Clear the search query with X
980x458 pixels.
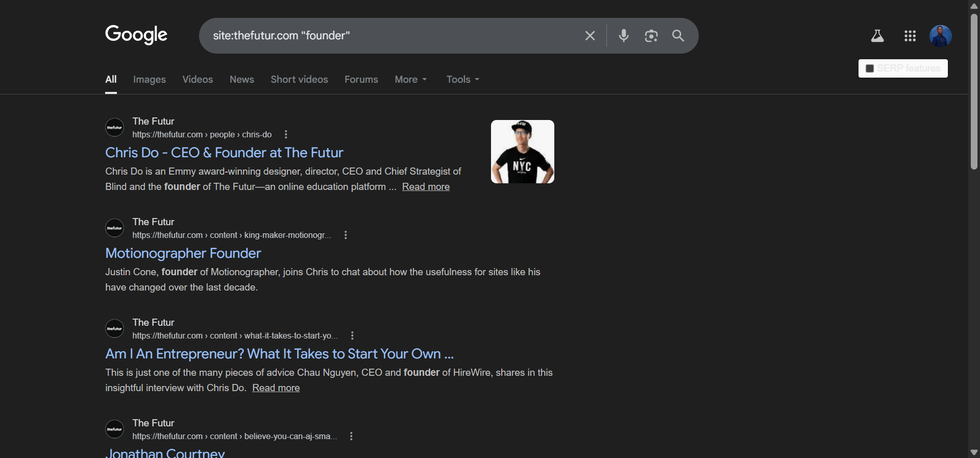click(590, 36)
